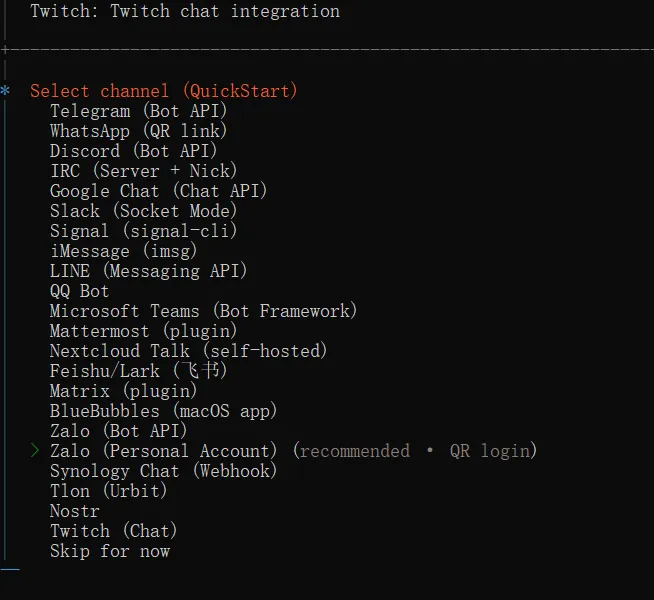This screenshot has height=600, width=654.
Task: Select Synology Chat (Webhook) channel
Action: click(x=163, y=471)
